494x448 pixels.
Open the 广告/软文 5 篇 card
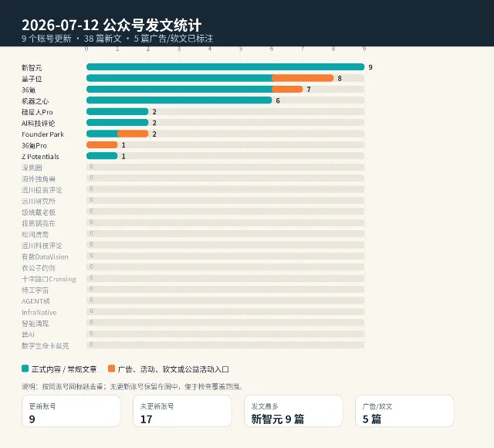404,411
